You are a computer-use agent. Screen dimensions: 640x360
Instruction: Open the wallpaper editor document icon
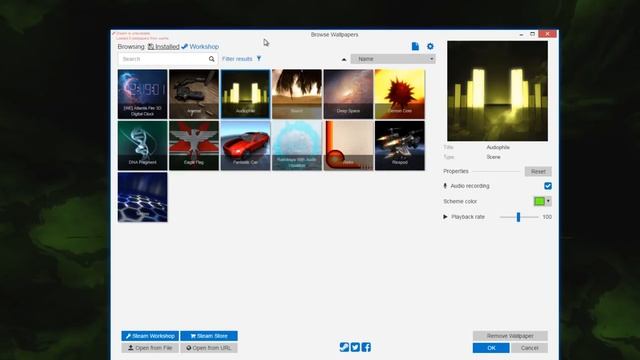tap(415, 47)
